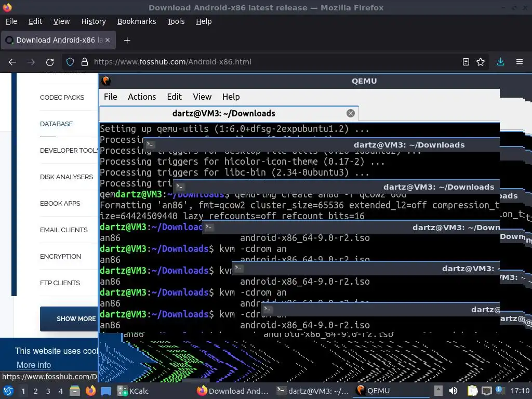Open CODEC PACKS category on FossHub
Screen dimensions: 532x399
pyautogui.click(x=62, y=97)
